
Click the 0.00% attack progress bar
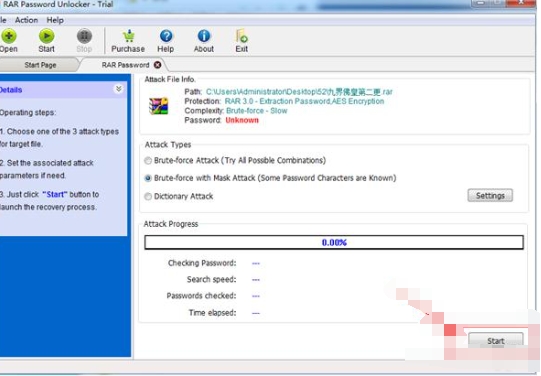[x=334, y=242]
